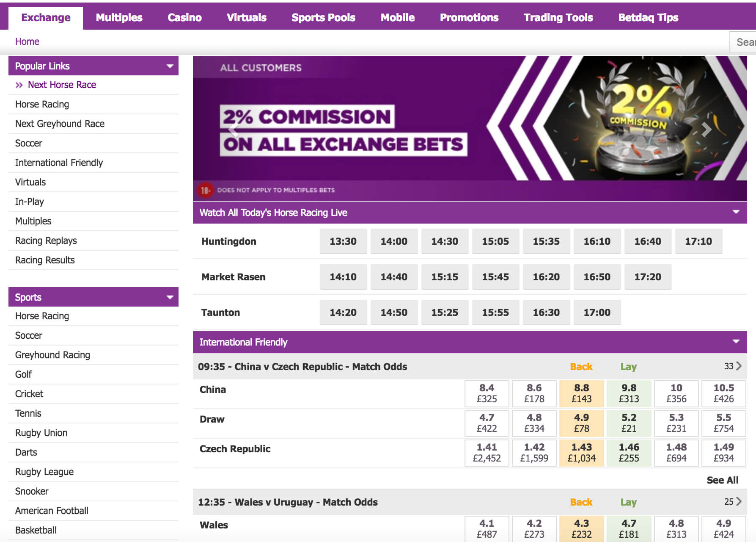Back Czech Republic at 1.43
This screenshot has height=542, width=756.
click(582, 453)
